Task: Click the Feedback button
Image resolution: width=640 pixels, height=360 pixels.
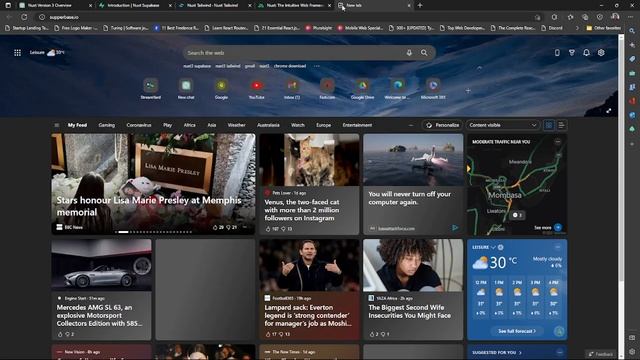Action: (x=601, y=354)
